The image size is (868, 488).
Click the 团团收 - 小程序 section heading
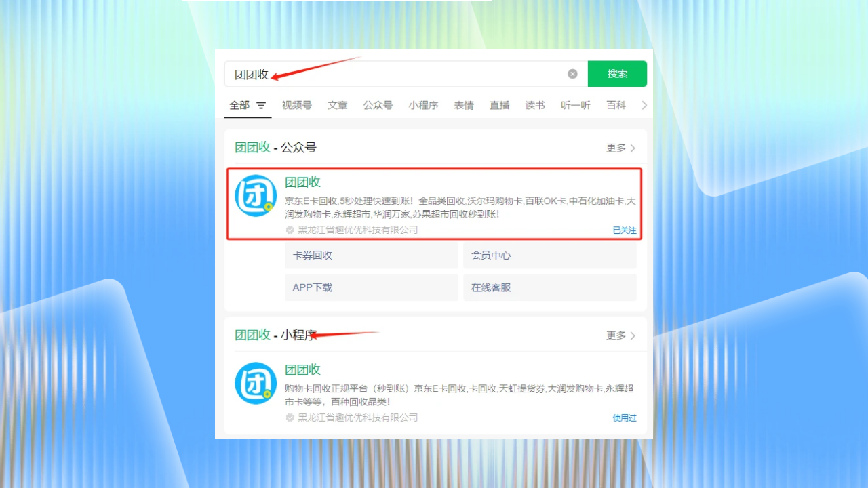point(275,335)
